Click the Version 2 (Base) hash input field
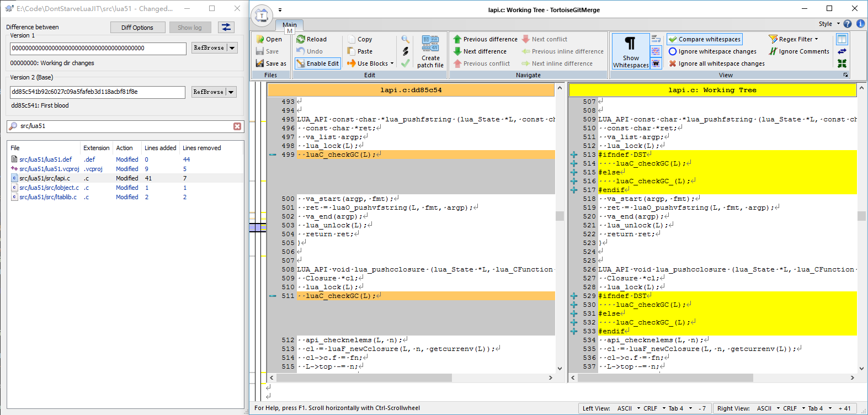The image size is (868, 415). (98, 92)
